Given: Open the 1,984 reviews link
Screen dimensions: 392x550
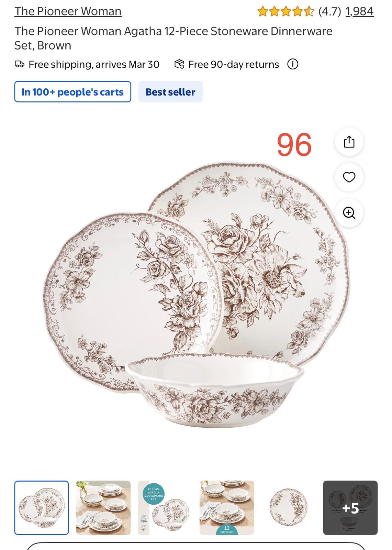Looking at the screenshot, I should tap(359, 11).
